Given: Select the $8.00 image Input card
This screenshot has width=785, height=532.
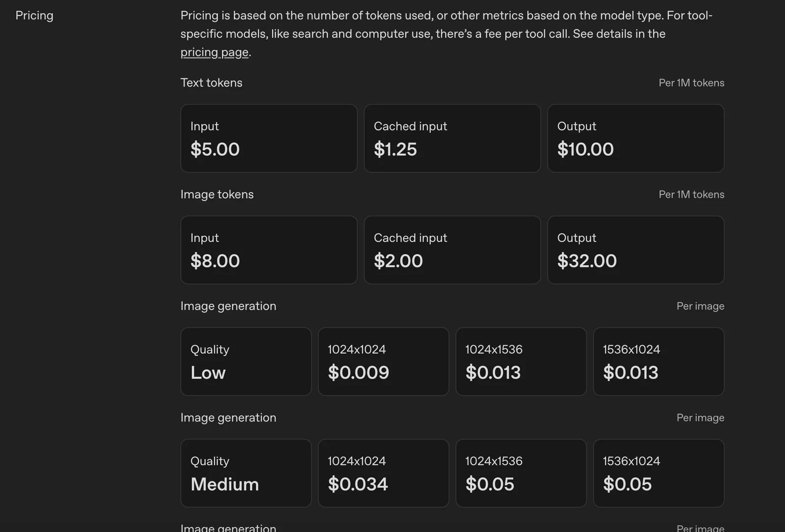Looking at the screenshot, I should tap(269, 250).
